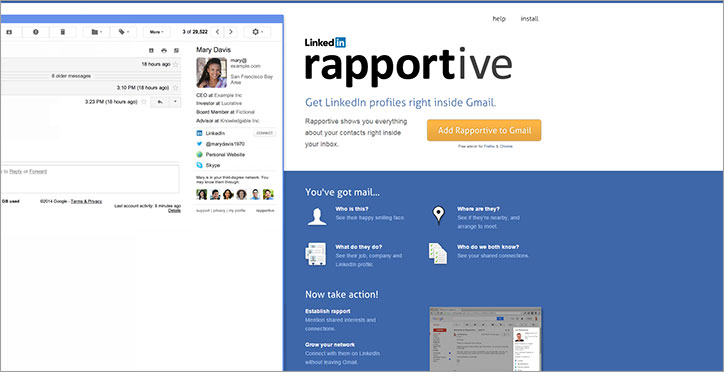Click the Firefox add-on link

tap(489, 146)
